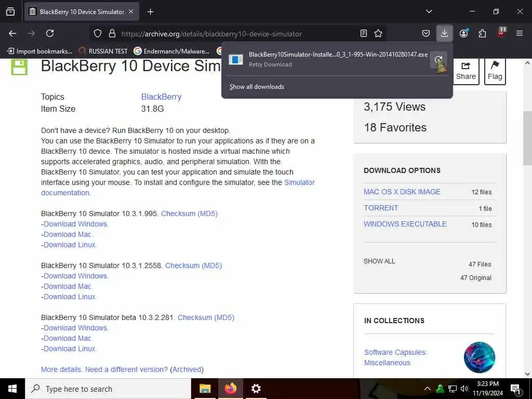This screenshot has width=532, height=399.
Task: Flag this archive item
Action: (x=495, y=71)
